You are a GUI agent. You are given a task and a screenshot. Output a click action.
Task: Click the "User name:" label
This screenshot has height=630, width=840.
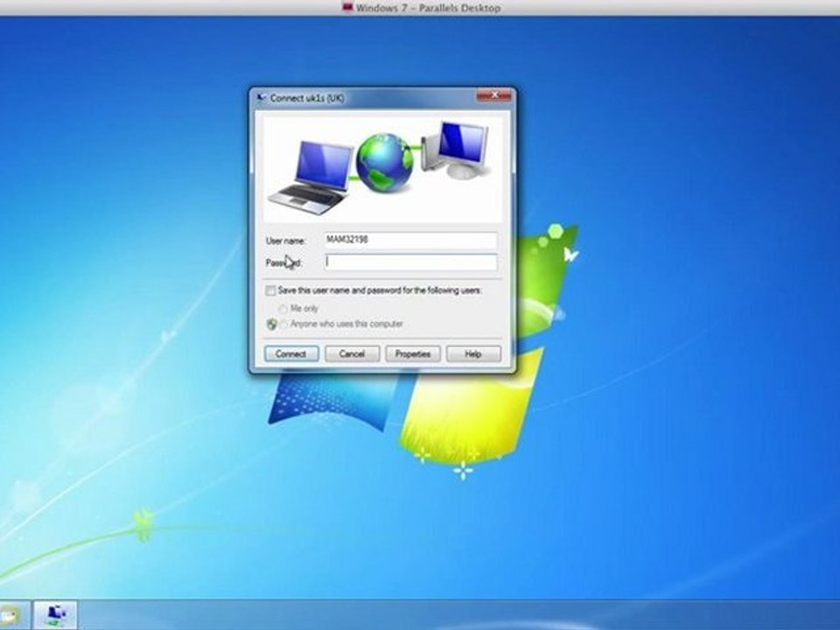pyautogui.click(x=285, y=241)
